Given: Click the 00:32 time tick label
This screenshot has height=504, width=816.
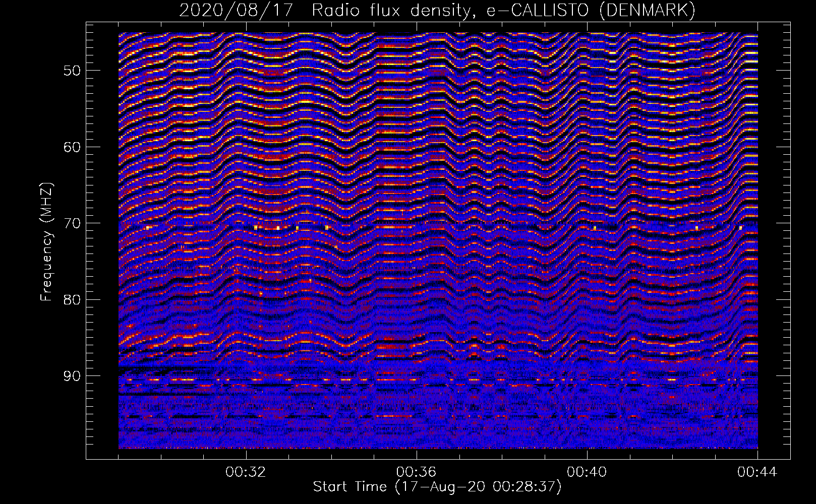Looking at the screenshot, I should point(246,472).
